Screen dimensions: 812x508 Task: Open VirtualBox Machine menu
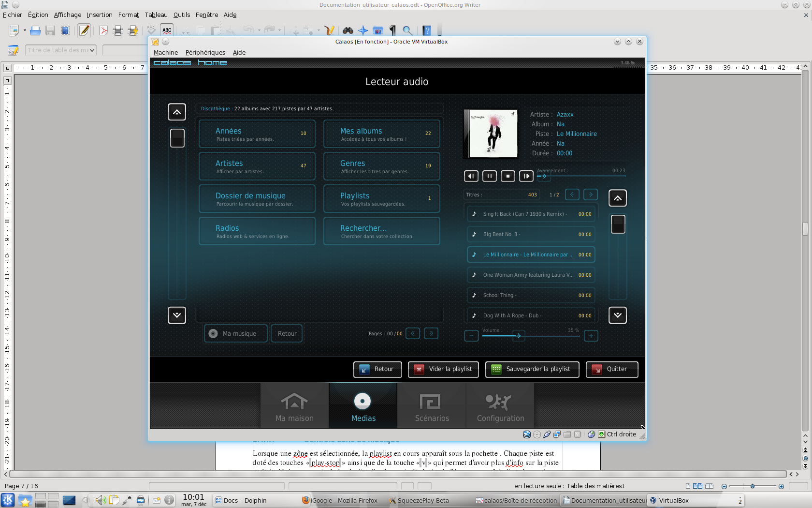(x=166, y=52)
